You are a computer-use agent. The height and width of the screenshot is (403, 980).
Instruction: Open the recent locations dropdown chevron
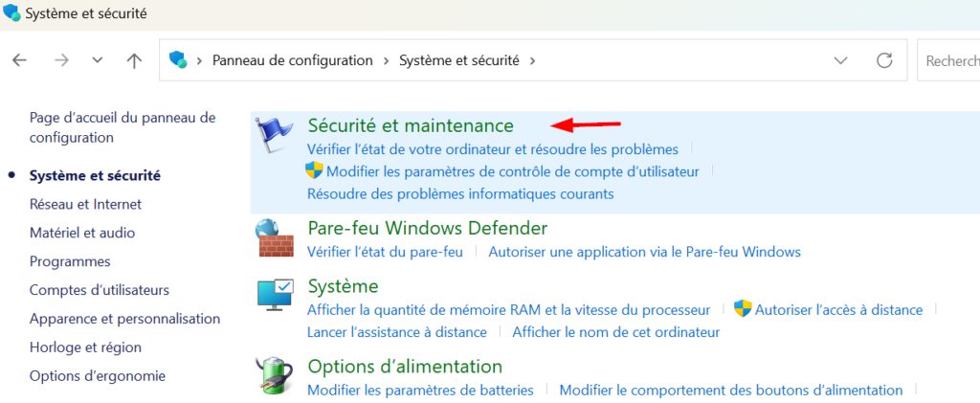point(98,60)
